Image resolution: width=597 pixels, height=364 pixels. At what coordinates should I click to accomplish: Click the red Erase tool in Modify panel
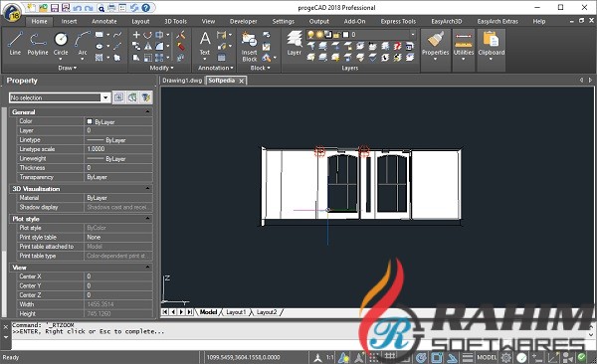[x=181, y=46]
